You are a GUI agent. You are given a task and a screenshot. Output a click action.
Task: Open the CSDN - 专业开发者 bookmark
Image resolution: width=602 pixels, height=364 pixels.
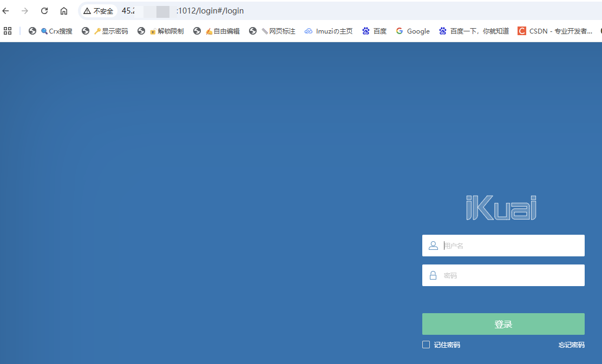(x=555, y=31)
